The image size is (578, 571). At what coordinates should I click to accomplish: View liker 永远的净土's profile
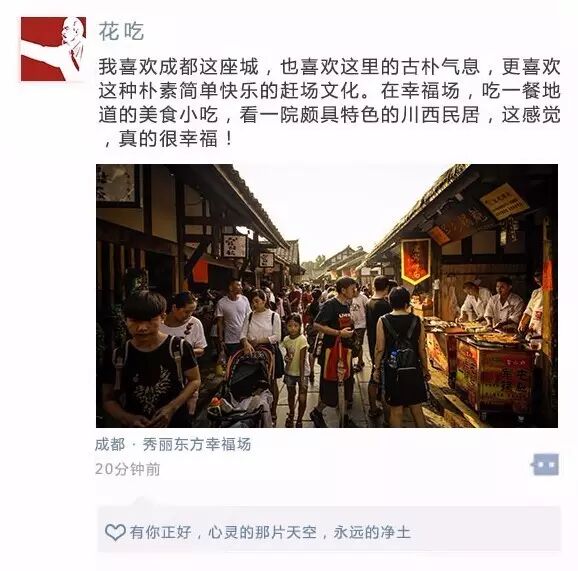pos(372,532)
